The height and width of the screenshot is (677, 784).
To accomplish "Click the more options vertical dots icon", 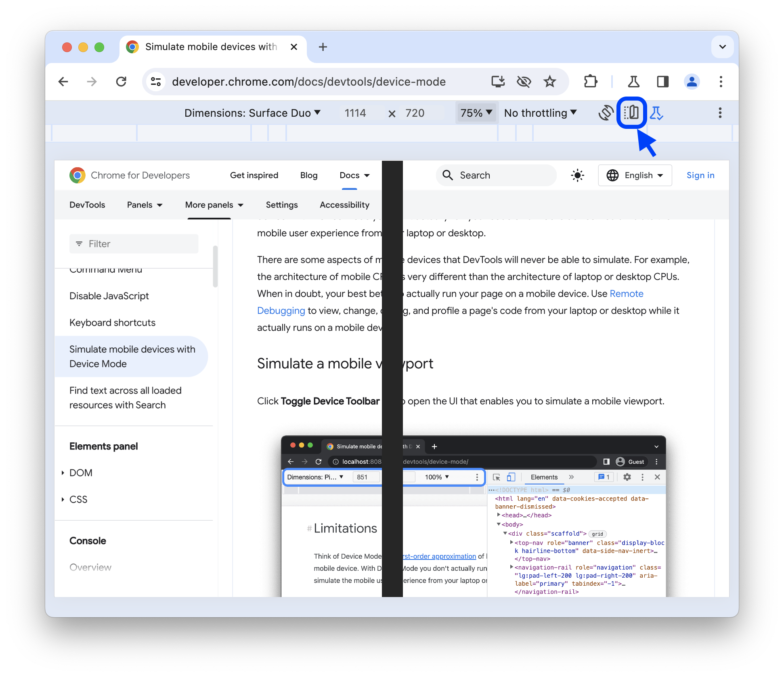I will pos(720,114).
